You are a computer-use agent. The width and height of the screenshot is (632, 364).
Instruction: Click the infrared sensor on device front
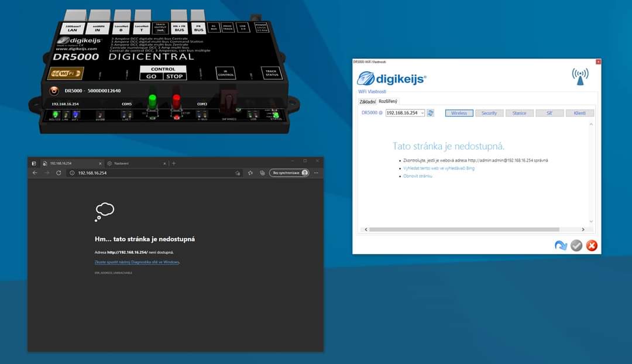(x=229, y=102)
